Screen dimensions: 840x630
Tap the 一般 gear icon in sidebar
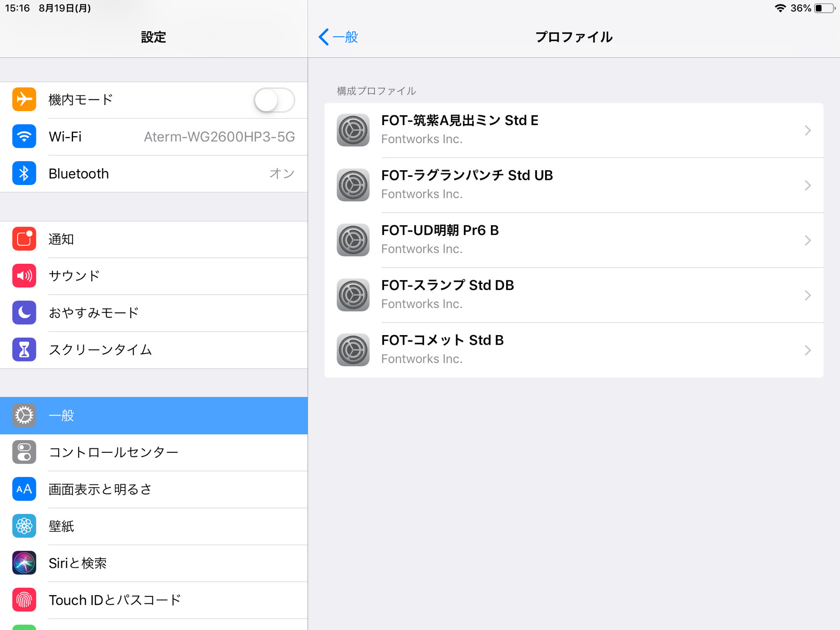coord(24,415)
